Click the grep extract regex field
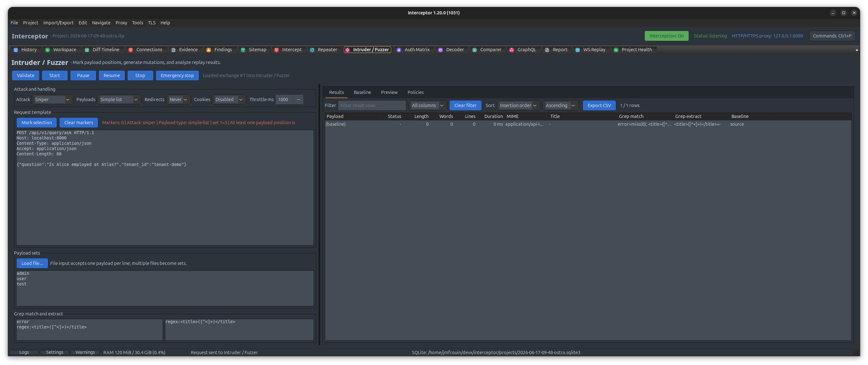Screen dimensions: 868x365 point(239,330)
